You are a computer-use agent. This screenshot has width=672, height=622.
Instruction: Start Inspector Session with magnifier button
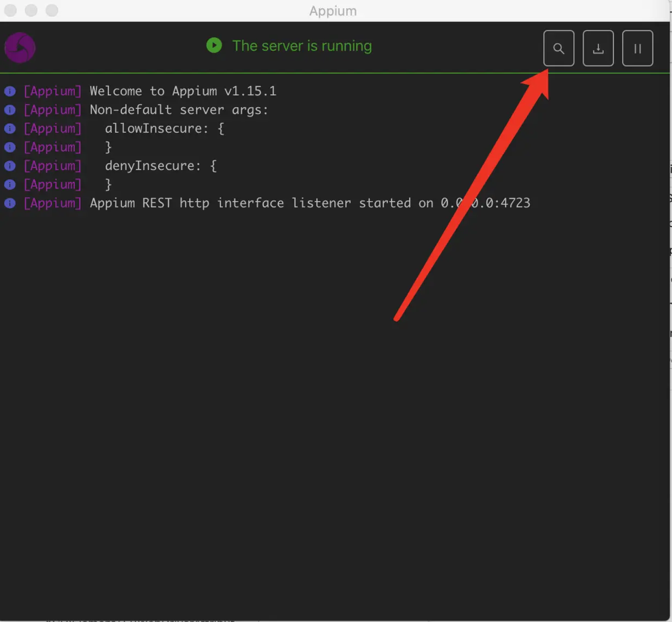click(559, 48)
